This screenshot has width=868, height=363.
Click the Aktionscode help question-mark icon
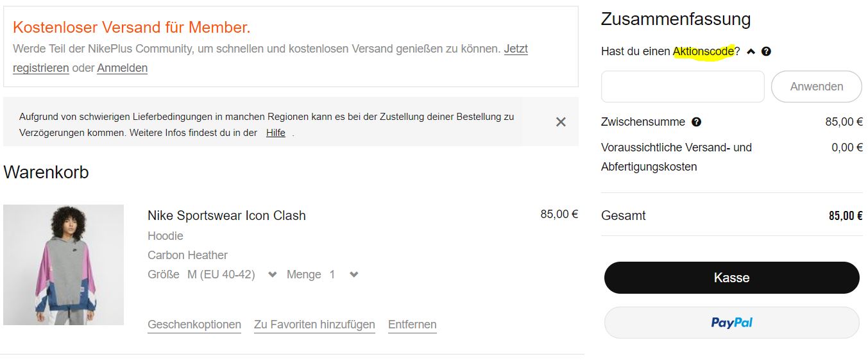point(766,52)
